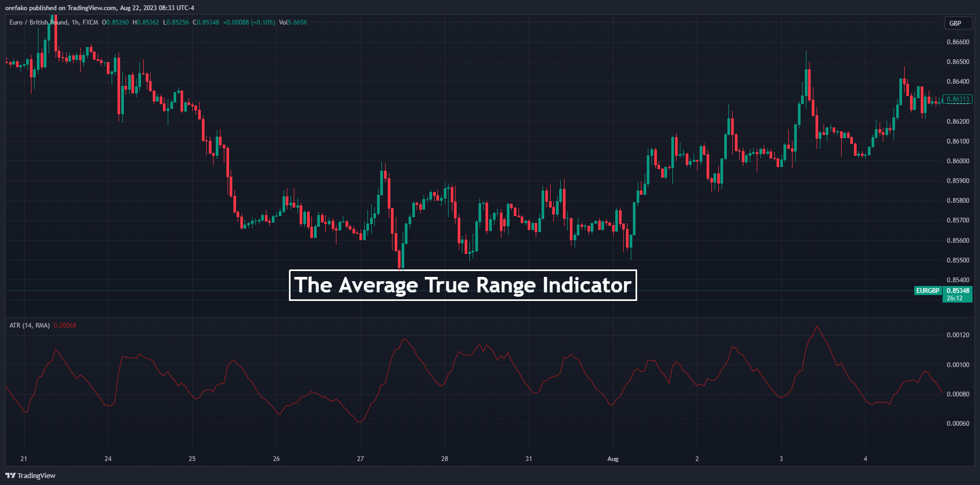Click the 0.00100 ATR axis label

(x=958, y=365)
